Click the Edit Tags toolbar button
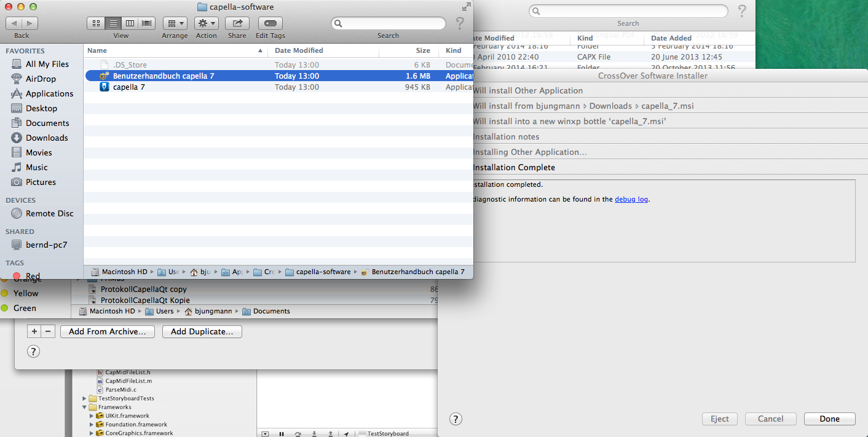This screenshot has height=437, width=868. (x=270, y=23)
